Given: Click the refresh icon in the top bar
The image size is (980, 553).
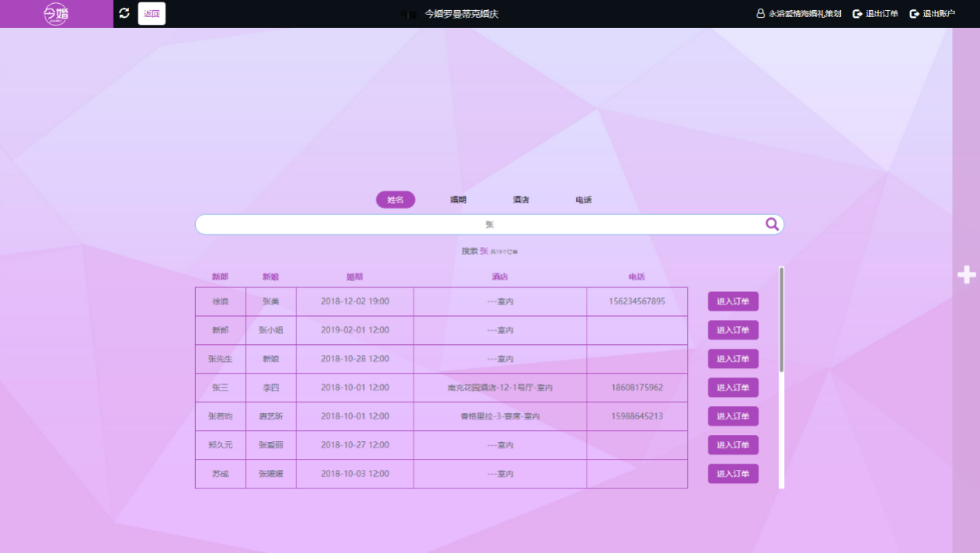Looking at the screenshot, I should point(124,13).
